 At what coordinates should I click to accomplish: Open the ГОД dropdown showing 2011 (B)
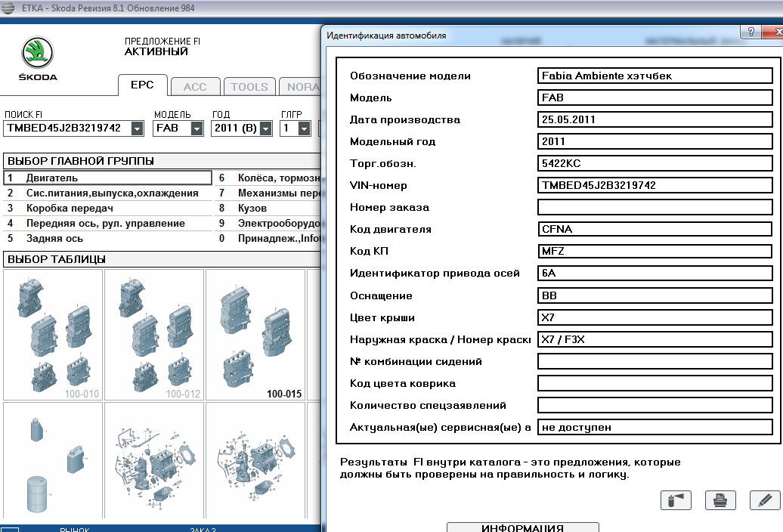point(265,128)
